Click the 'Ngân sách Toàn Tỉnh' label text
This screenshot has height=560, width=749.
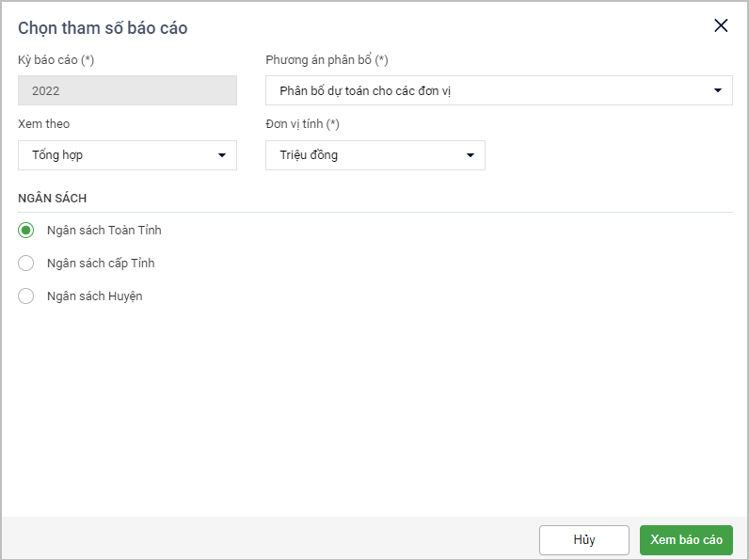(x=104, y=231)
